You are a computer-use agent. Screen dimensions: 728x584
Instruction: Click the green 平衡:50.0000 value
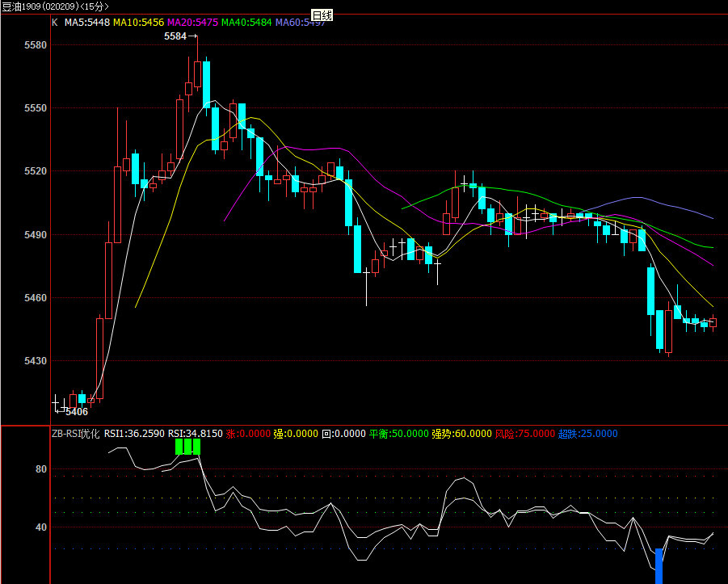pyautogui.click(x=399, y=434)
